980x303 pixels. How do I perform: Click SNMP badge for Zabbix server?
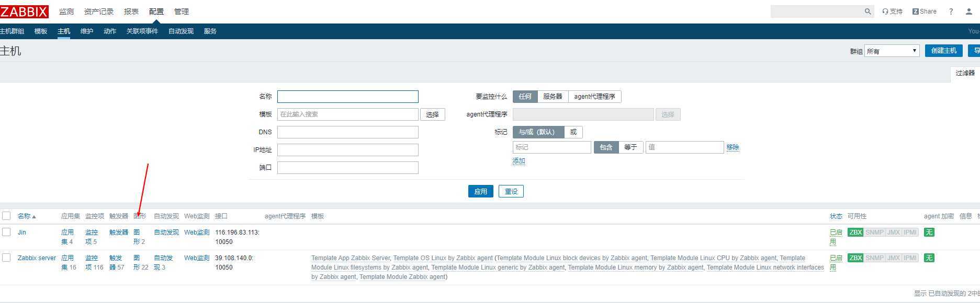pyautogui.click(x=874, y=258)
